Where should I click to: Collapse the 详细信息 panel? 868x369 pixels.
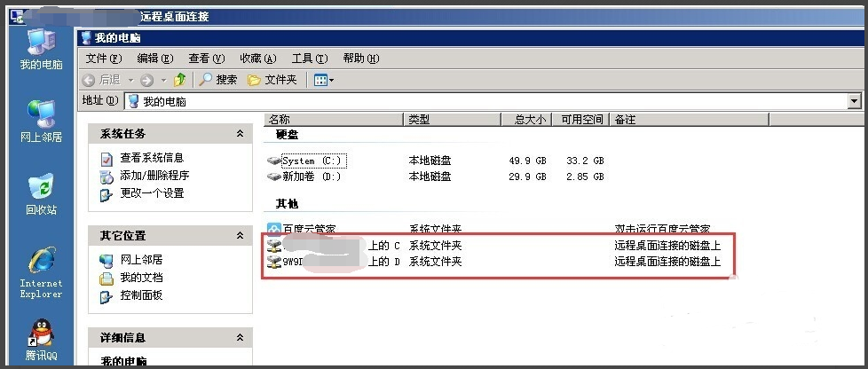click(x=240, y=338)
